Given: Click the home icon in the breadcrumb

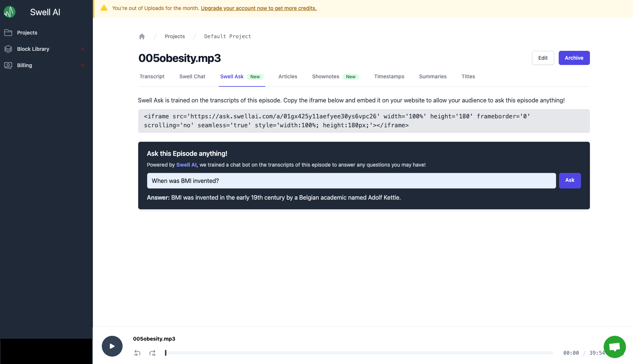Looking at the screenshot, I should tap(142, 36).
